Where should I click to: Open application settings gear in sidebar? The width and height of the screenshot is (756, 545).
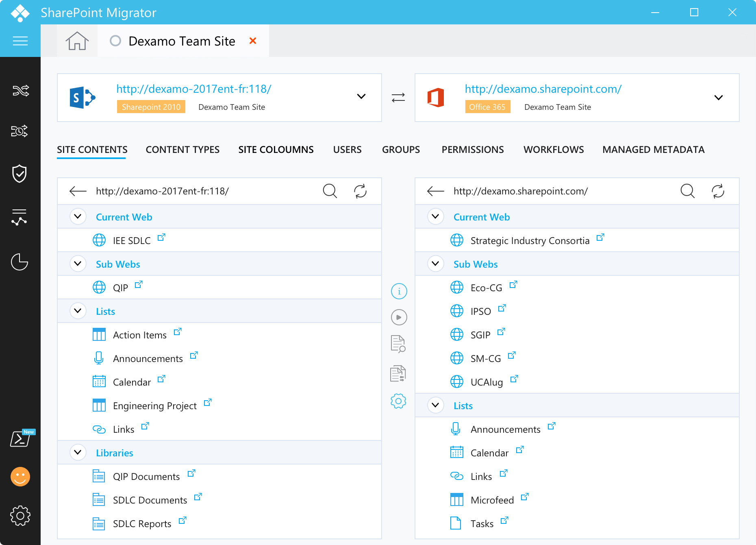point(20,516)
